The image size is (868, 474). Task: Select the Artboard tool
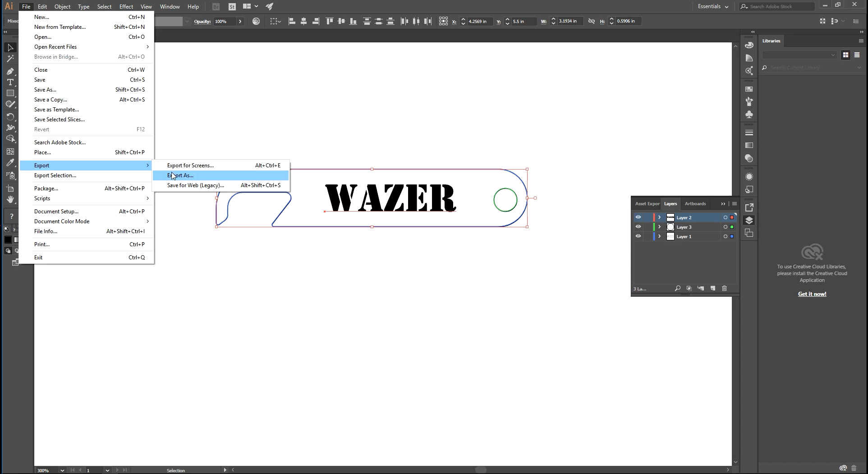click(10, 188)
